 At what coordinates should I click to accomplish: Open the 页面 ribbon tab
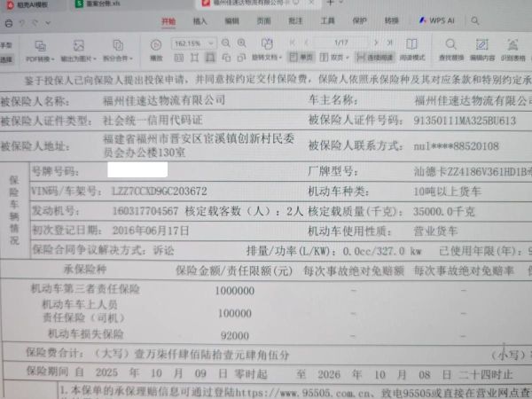click(x=263, y=21)
